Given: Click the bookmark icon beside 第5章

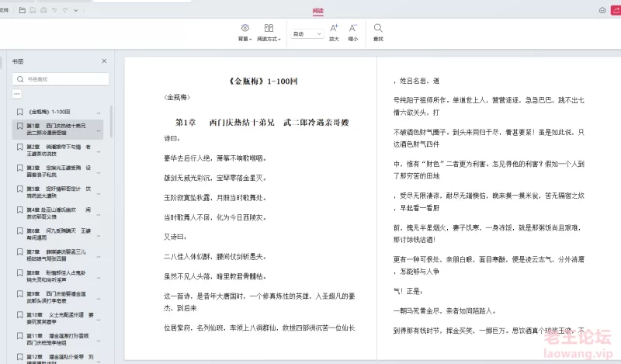Looking at the screenshot, I should [x=20, y=189].
